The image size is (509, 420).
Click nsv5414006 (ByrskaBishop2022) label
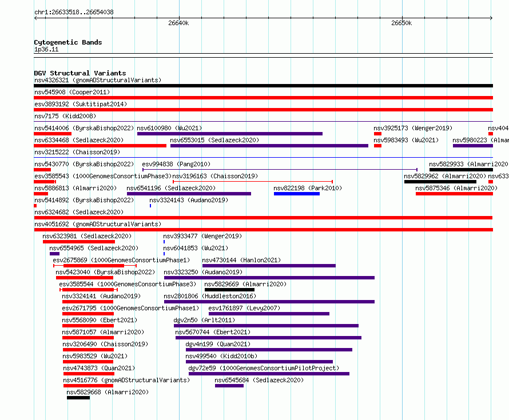[x=84, y=128]
